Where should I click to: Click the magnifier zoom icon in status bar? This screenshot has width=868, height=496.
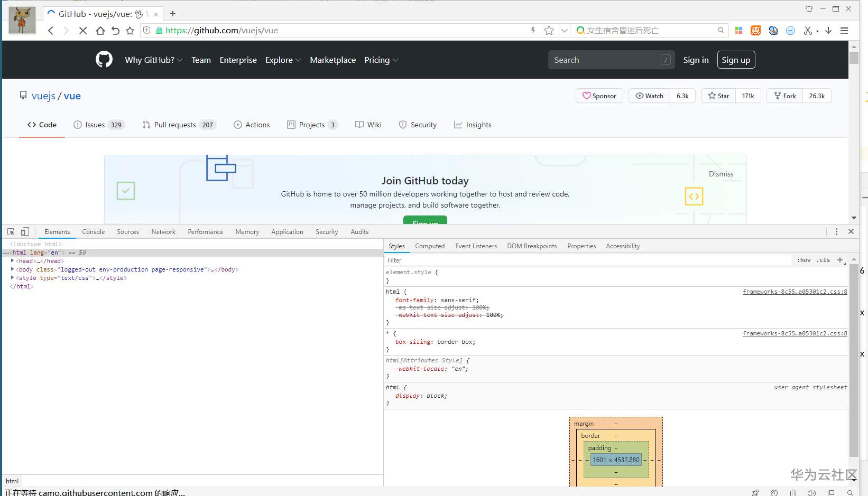(850, 492)
